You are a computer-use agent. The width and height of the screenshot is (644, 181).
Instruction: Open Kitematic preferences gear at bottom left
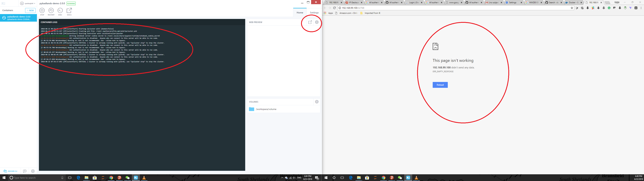[x=33, y=171]
